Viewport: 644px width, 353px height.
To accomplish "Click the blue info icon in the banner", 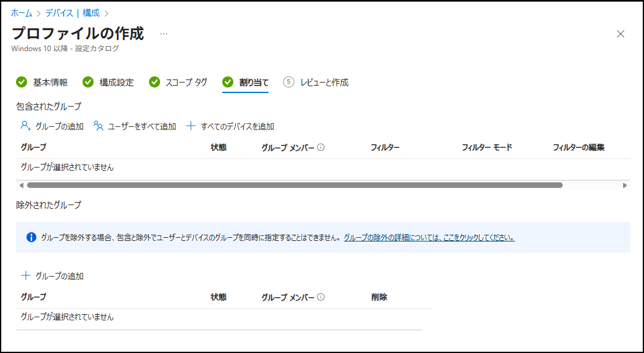I will (31, 237).
